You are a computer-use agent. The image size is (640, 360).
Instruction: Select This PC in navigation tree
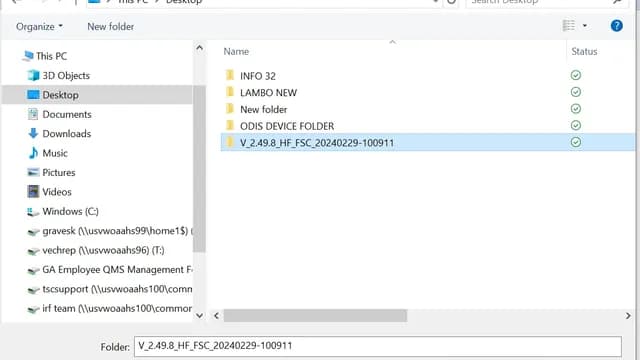[x=51, y=56]
